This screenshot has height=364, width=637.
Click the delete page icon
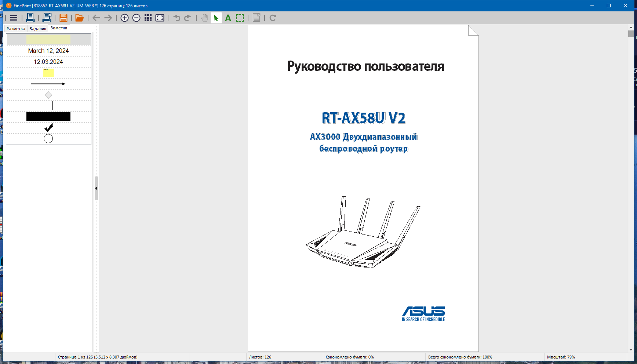[x=256, y=18]
